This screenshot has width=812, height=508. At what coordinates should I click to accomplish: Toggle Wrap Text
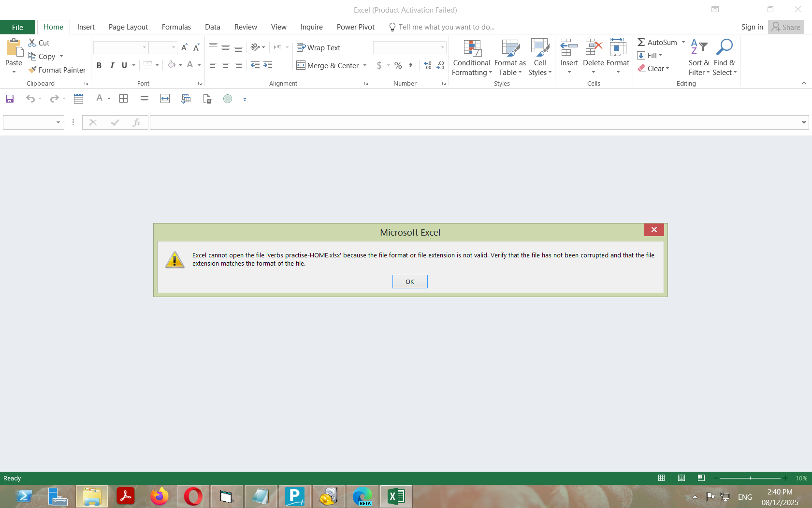319,47
